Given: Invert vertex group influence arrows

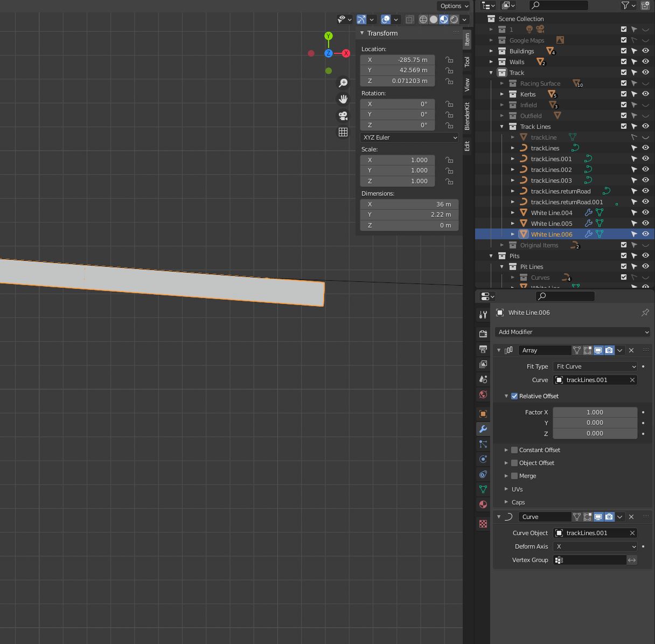Looking at the screenshot, I should pyautogui.click(x=632, y=560).
